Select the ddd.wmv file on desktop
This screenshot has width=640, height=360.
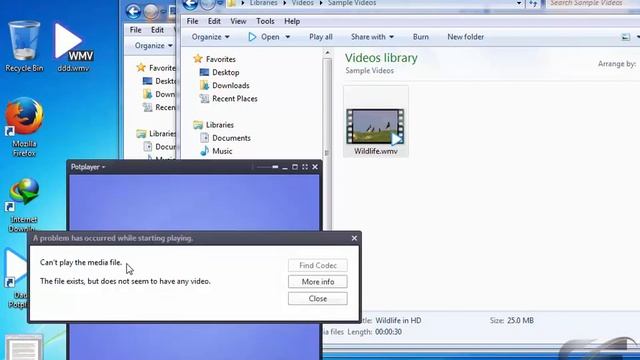pos(73,47)
